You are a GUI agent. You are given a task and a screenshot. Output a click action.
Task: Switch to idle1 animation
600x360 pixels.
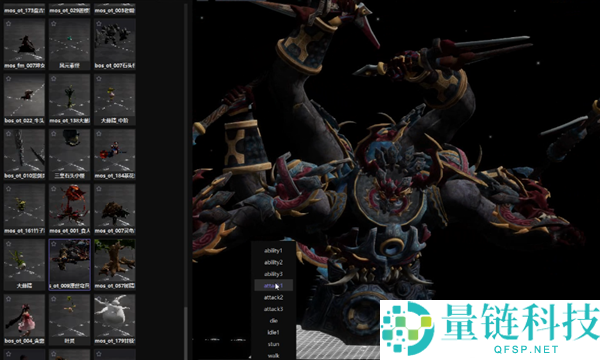coord(273,332)
